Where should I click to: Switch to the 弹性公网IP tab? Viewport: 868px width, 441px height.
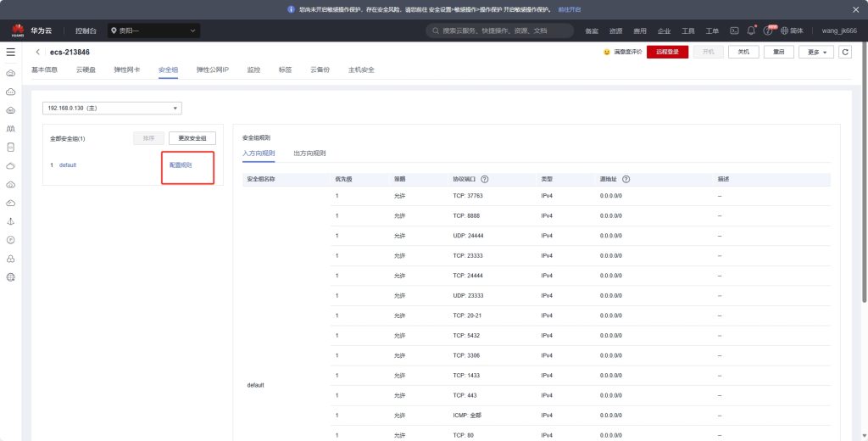pos(213,70)
